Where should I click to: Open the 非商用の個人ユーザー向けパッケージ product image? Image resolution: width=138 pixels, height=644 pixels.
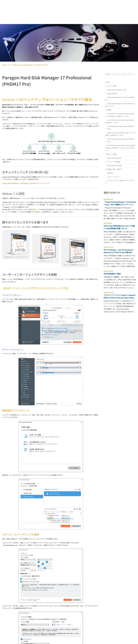click(x=16, y=245)
